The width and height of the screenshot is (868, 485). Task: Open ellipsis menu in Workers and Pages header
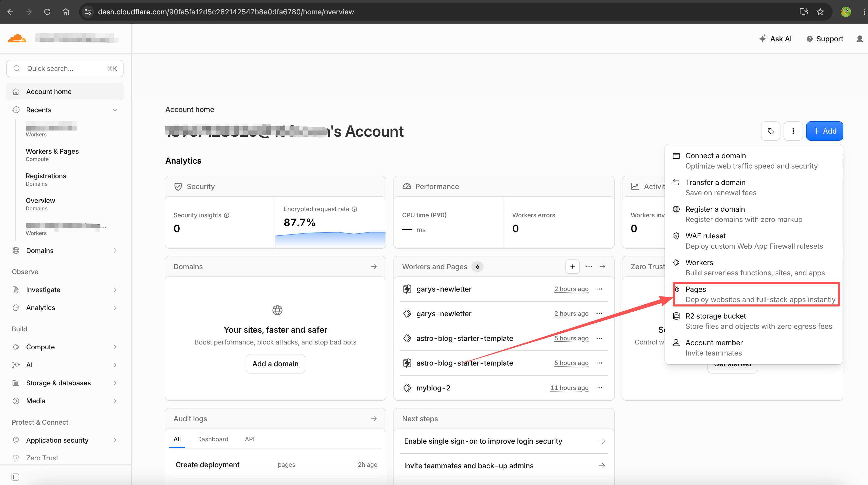589,266
